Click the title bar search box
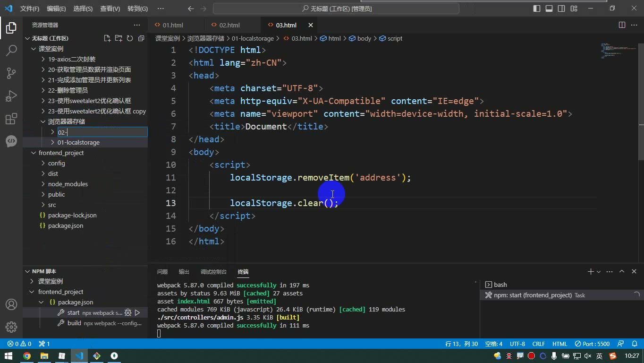Screen dimensions: 644x363 (x=336, y=9)
